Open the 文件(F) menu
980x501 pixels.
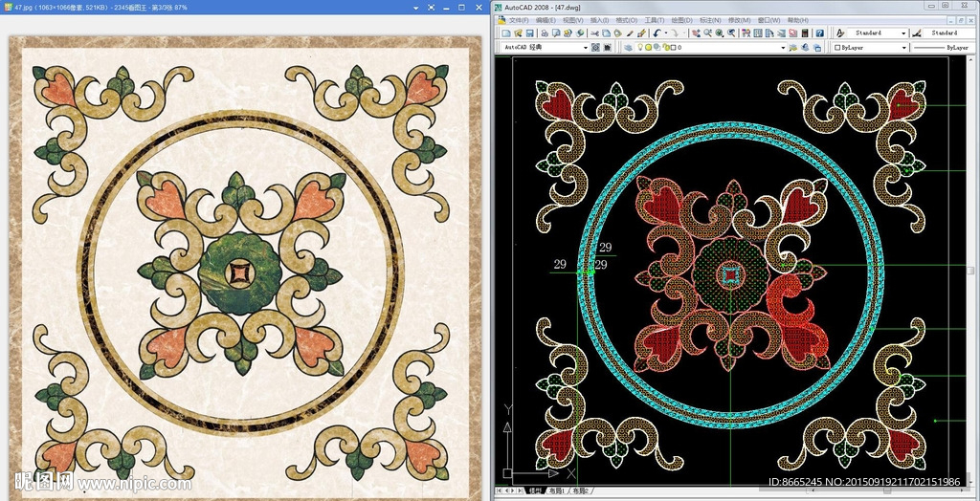pyautogui.click(x=519, y=19)
